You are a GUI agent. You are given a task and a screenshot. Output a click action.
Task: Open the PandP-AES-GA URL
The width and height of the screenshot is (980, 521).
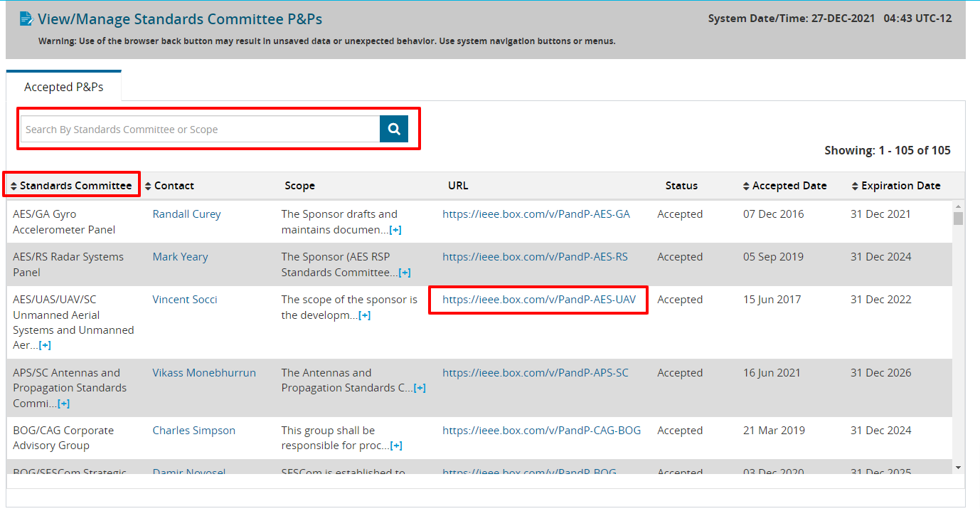point(536,214)
